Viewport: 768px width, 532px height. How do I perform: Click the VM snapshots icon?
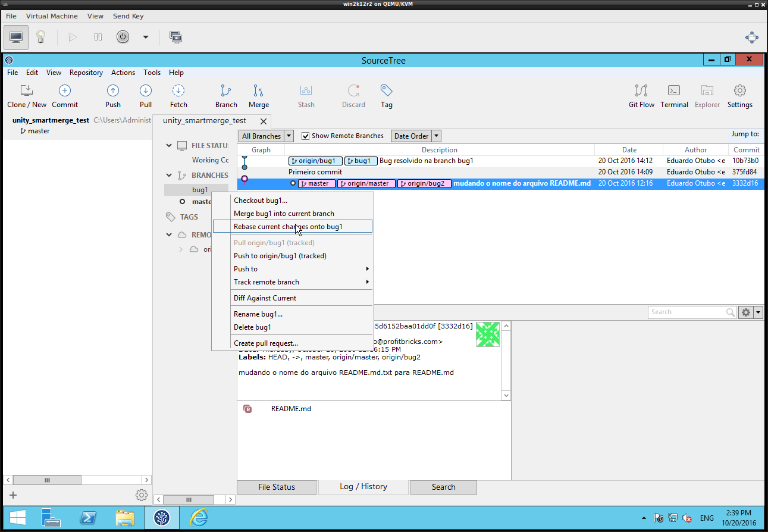pos(175,37)
